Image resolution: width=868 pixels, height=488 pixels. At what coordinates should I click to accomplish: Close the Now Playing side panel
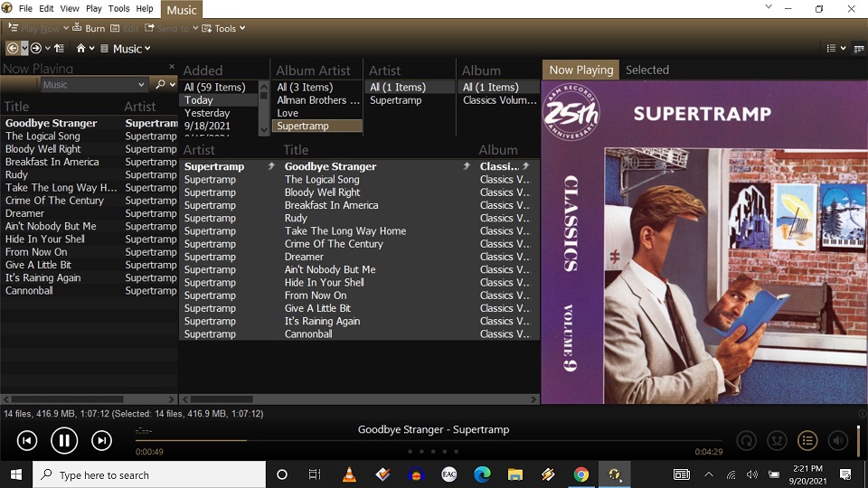(x=172, y=66)
